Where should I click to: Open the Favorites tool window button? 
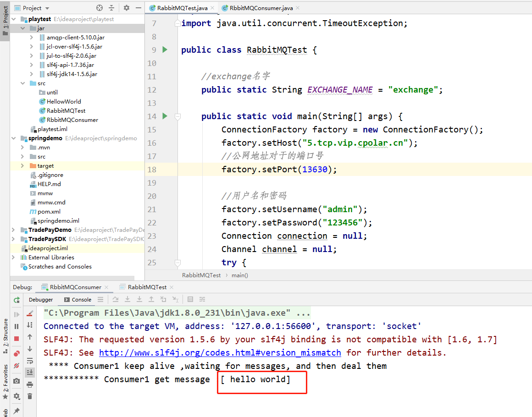click(x=6, y=381)
